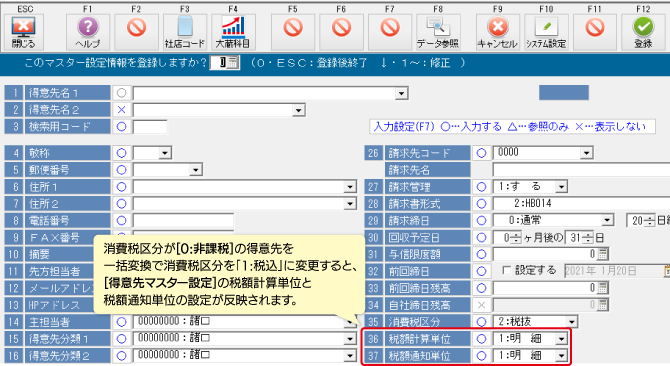This screenshot has width=670, height=366.
Task: Open ヘルプ help with F1 icon
Action: [88, 32]
